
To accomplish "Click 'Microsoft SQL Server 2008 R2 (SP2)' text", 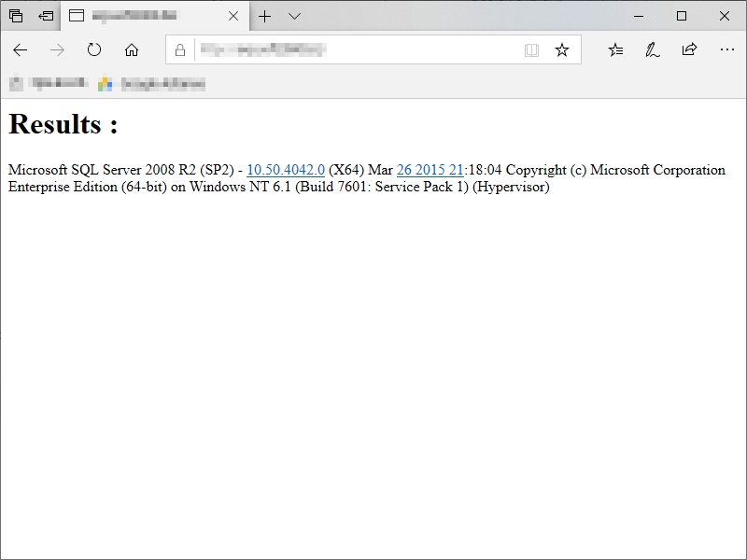I will (121, 170).
